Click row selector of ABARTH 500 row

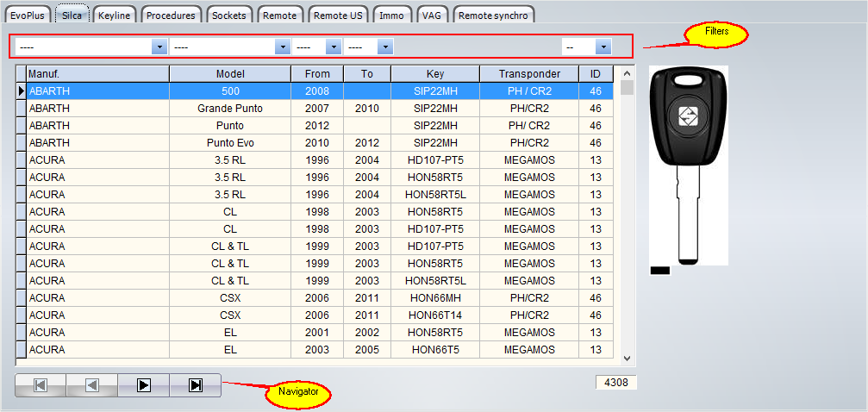pos(21,91)
